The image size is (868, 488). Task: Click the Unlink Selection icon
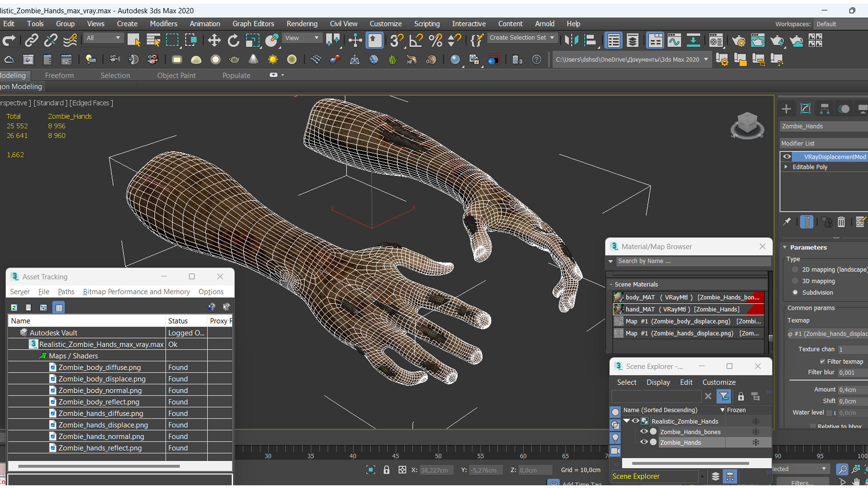(51, 41)
